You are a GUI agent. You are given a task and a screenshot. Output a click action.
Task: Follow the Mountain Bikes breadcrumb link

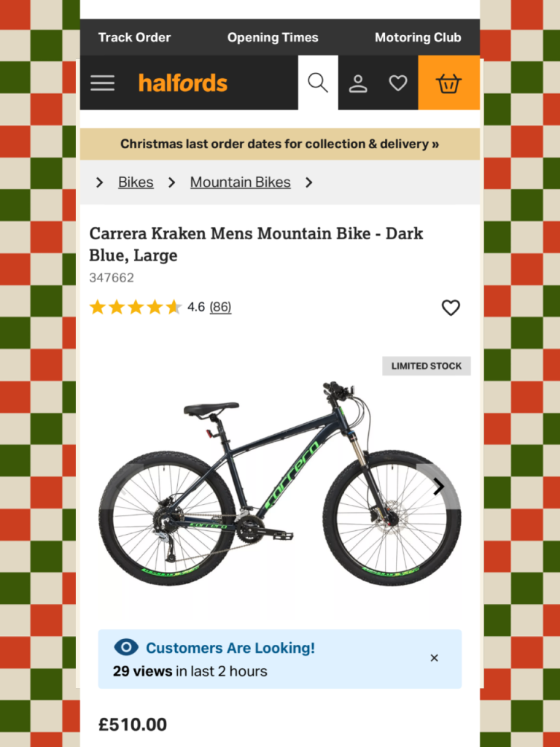coord(241,182)
